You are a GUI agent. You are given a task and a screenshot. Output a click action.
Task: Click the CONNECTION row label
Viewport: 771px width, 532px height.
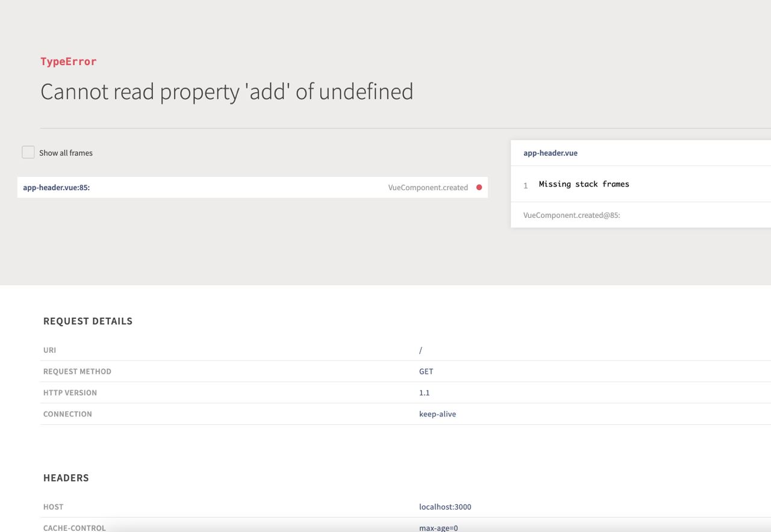pos(67,414)
